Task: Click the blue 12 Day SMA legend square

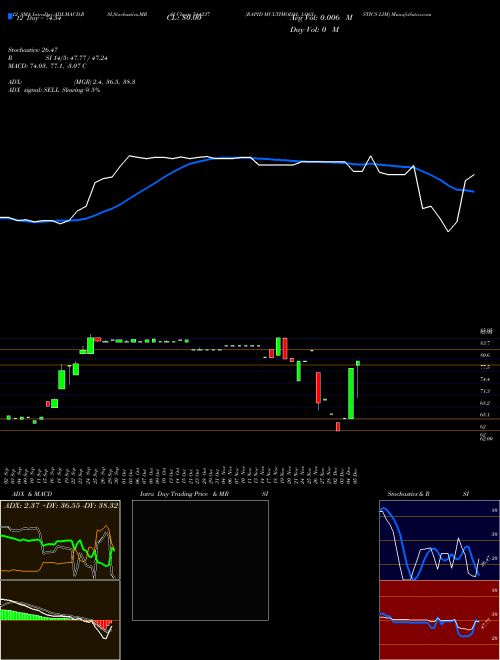Action: pyautogui.click(x=10, y=16)
